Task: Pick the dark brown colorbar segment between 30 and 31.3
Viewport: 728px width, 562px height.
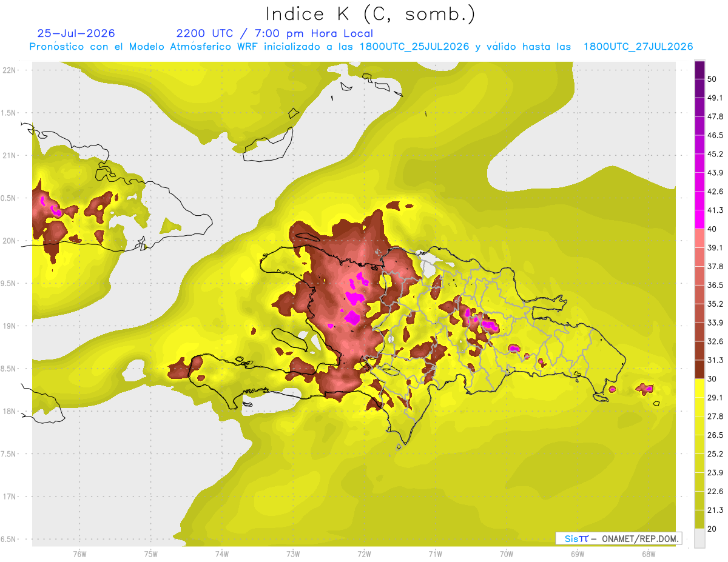Action: (699, 369)
